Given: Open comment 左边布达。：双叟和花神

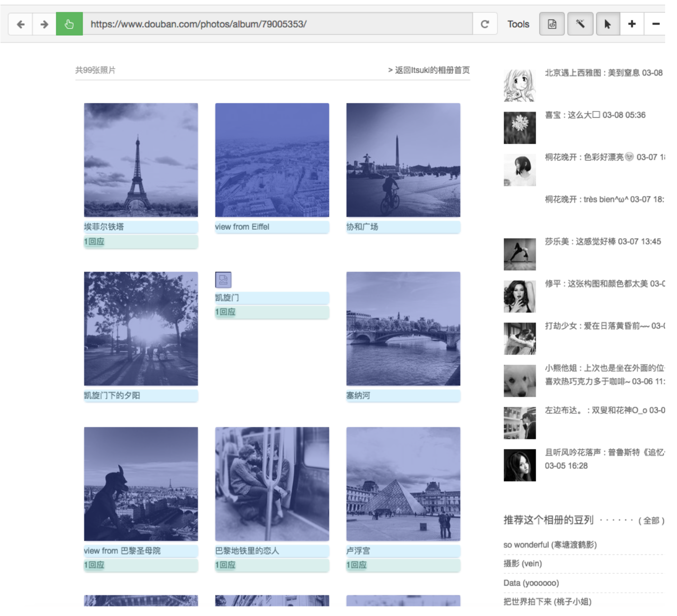Looking at the screenshot, I should 605,411.
